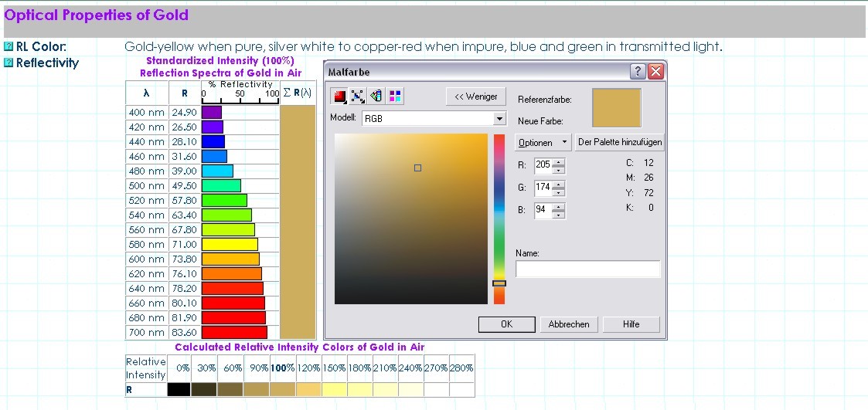Increase the B value with up arrow
This screenshot has height=410, width=868.
tap(559, 206)
